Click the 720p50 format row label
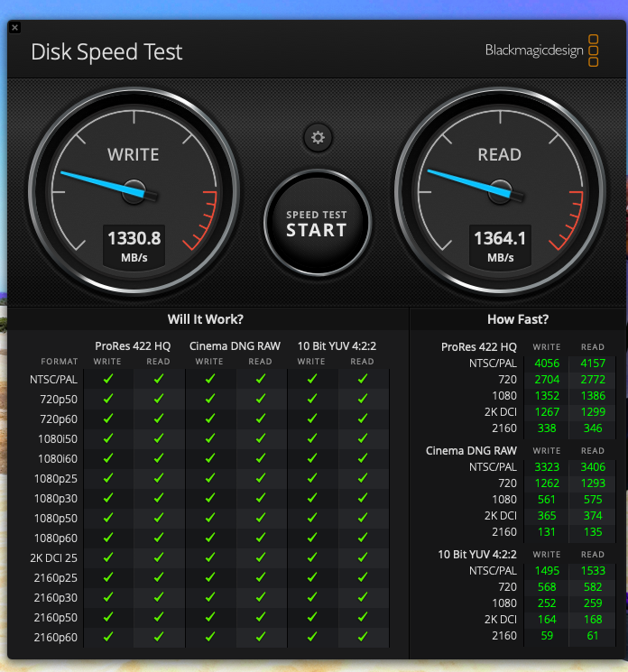Viewport: 628px width, 672px height. pos(59,400)
